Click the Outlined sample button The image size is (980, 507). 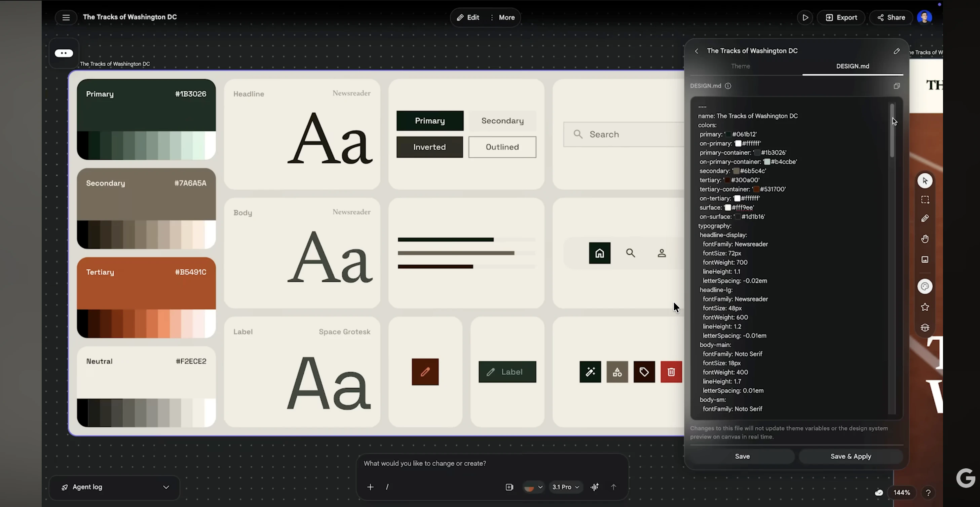pyautogui.click(x=502, y=147)
